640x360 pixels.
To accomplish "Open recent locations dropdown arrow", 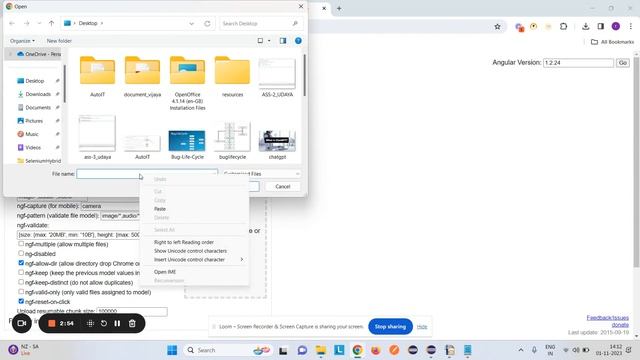I will (x=39, y=23).
